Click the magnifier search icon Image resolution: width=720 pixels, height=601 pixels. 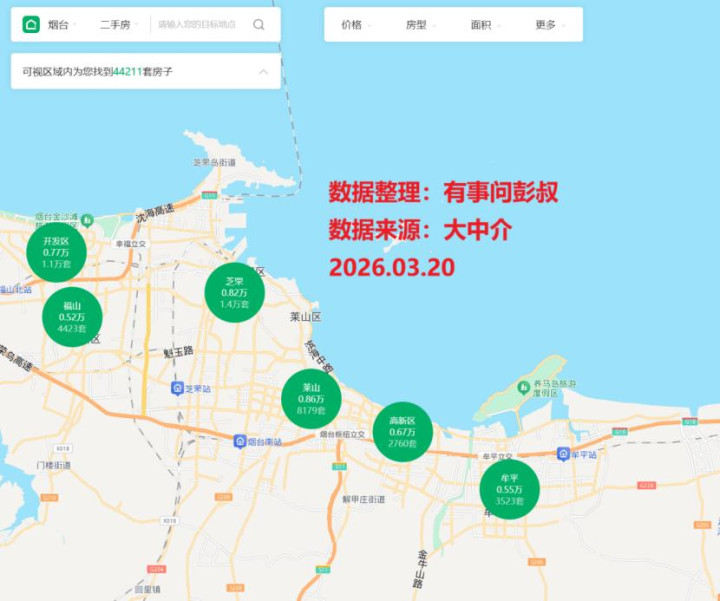(x=259, y=25)
